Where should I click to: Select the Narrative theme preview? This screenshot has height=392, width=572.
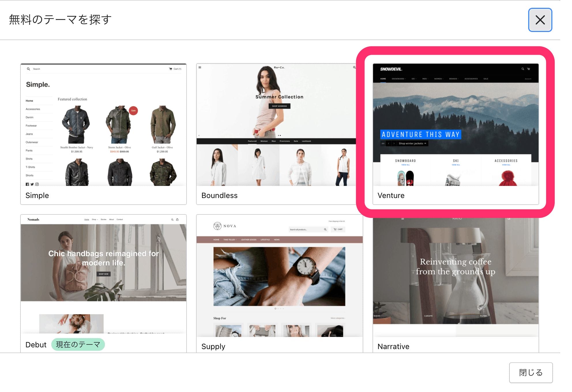click(x=456, y=277)
